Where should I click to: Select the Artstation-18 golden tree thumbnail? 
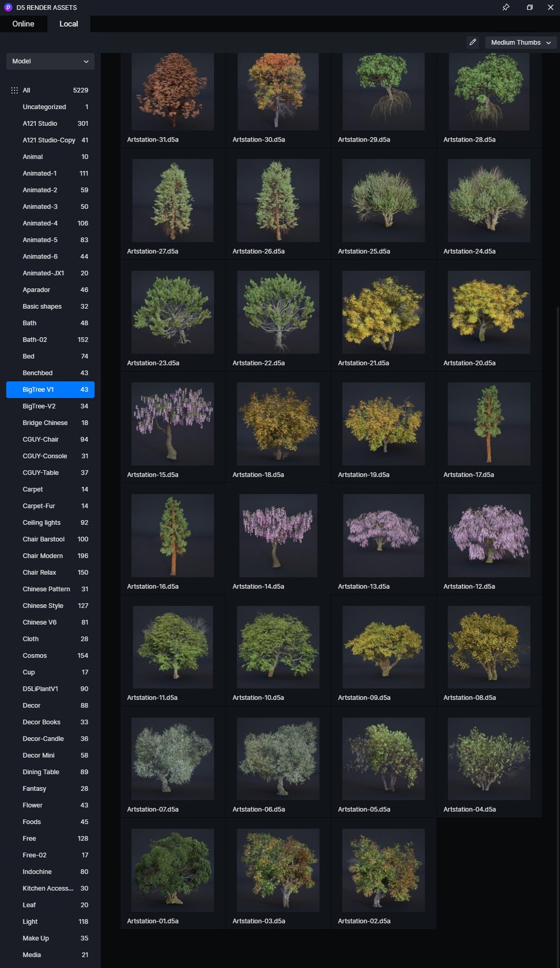click(278, 424)
